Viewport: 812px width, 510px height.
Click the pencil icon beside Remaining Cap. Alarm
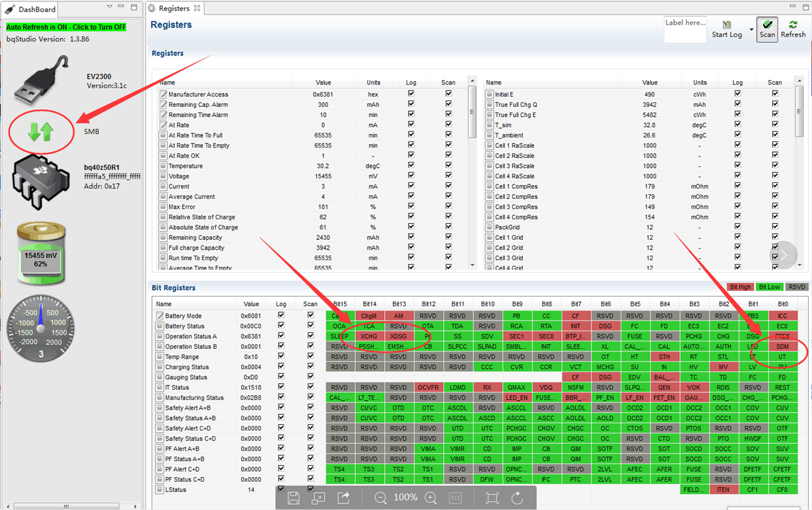click(x=163, y=104)
